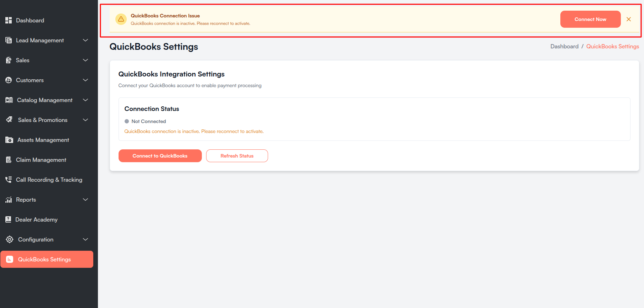Click the Sales sidebar icon
Screen dimensions: 644x308
pos(9,60)
